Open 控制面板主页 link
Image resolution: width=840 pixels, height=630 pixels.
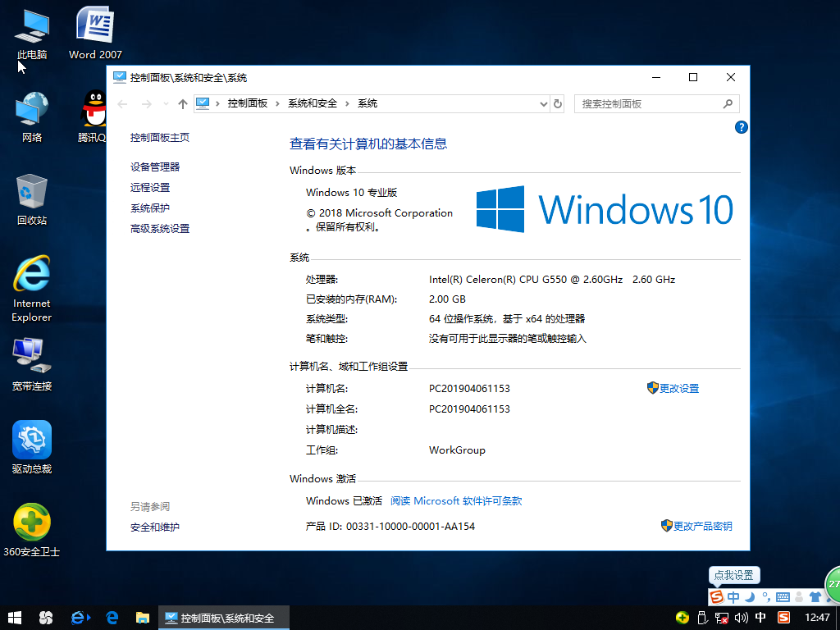(x=160, y=138)
